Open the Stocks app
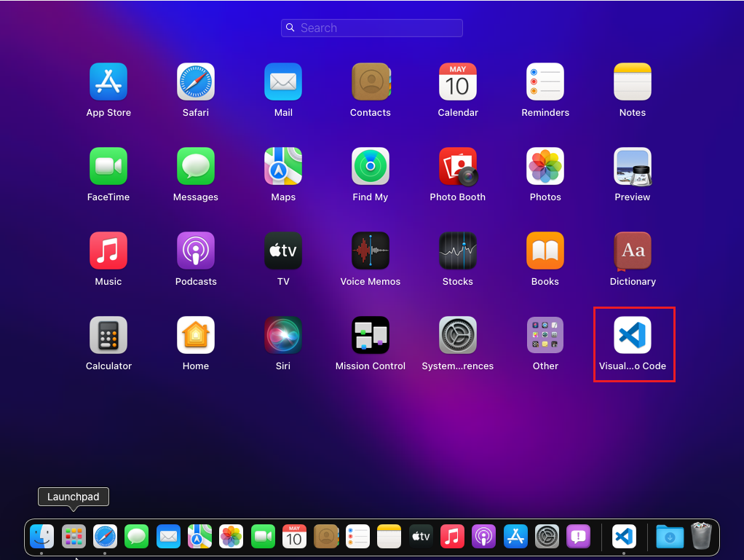 457,251
